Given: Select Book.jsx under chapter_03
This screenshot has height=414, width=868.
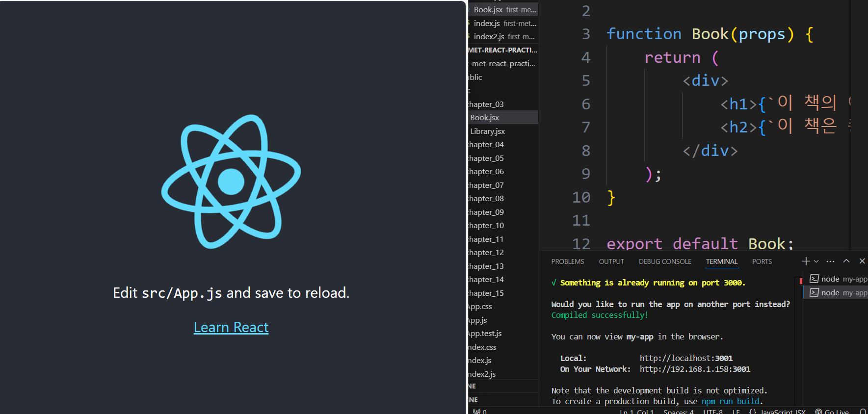Looking at the screenshot, I should (x=503, y=117).
